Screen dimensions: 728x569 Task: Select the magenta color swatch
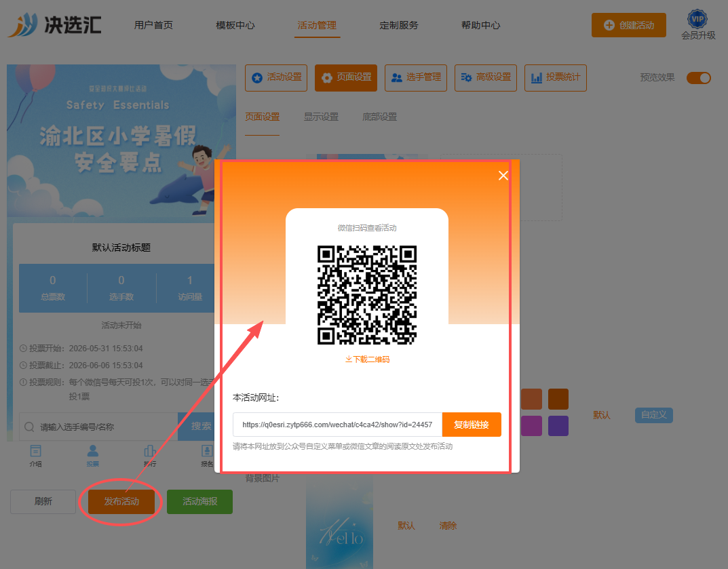coord(532,426)
